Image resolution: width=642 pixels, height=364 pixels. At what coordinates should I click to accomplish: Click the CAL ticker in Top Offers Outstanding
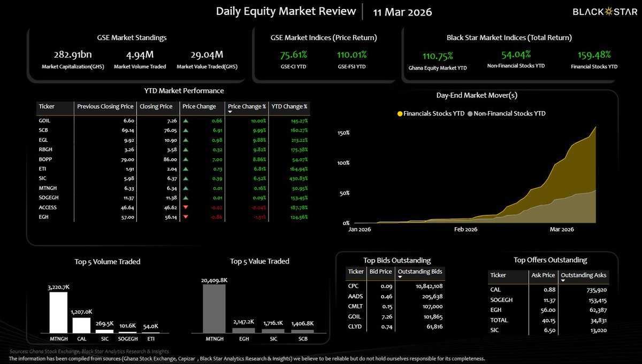(x=495, y=290)
